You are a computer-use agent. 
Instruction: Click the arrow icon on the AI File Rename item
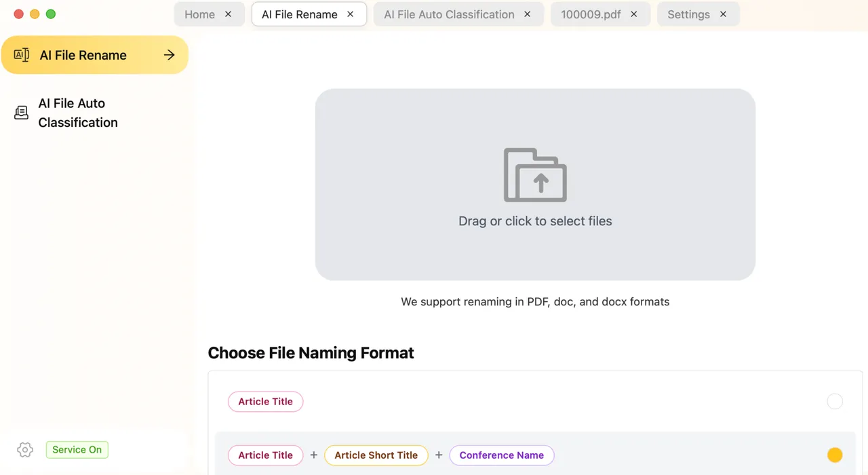pyautogui.click(x=170, y=55)
